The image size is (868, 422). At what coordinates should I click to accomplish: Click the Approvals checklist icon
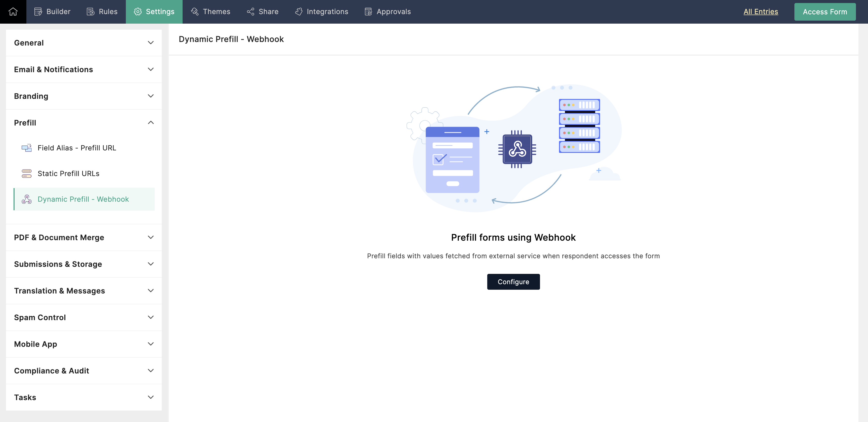coord(368,12)
